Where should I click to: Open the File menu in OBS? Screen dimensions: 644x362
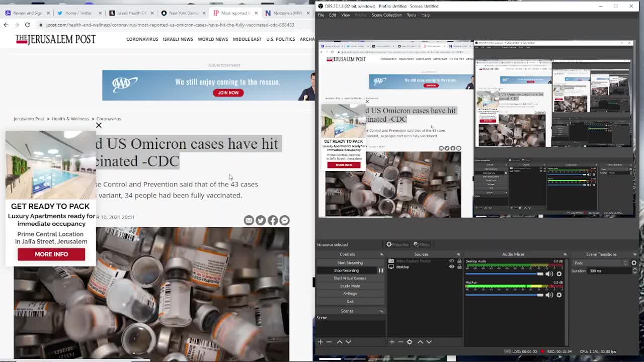[x=321, y=15]
